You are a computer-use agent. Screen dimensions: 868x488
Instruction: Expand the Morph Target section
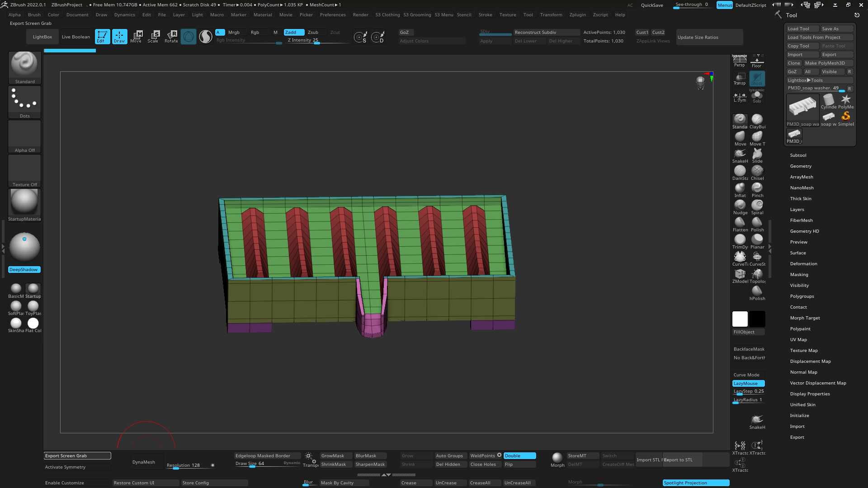(805, 318)
